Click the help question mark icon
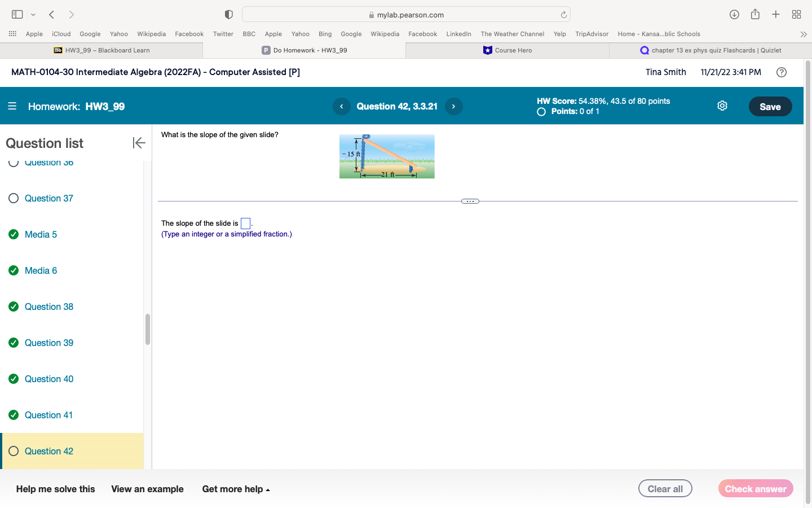This screenshot has height=508, width=812. click(782, 72)
